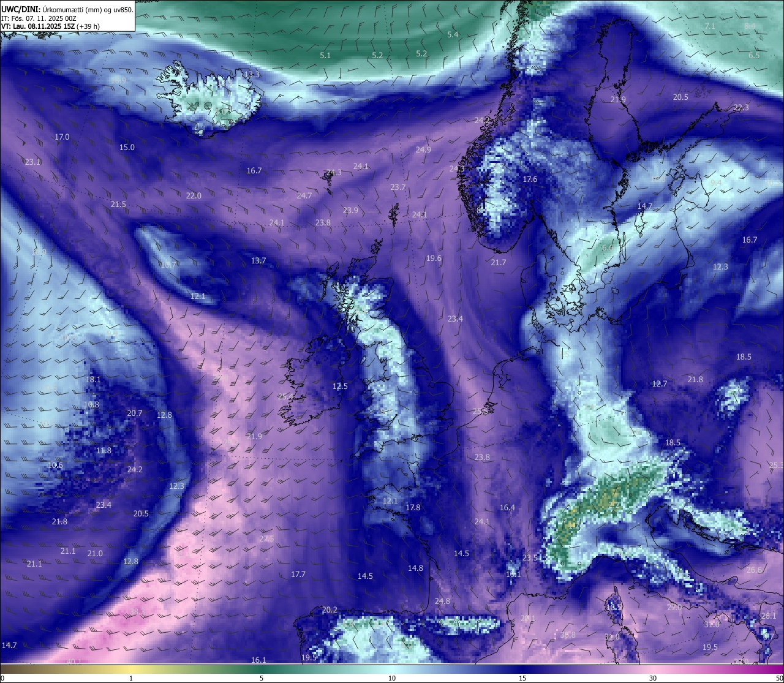Click the 24.8 value on the map
784x683 pixels.
(x=442, y=602)
